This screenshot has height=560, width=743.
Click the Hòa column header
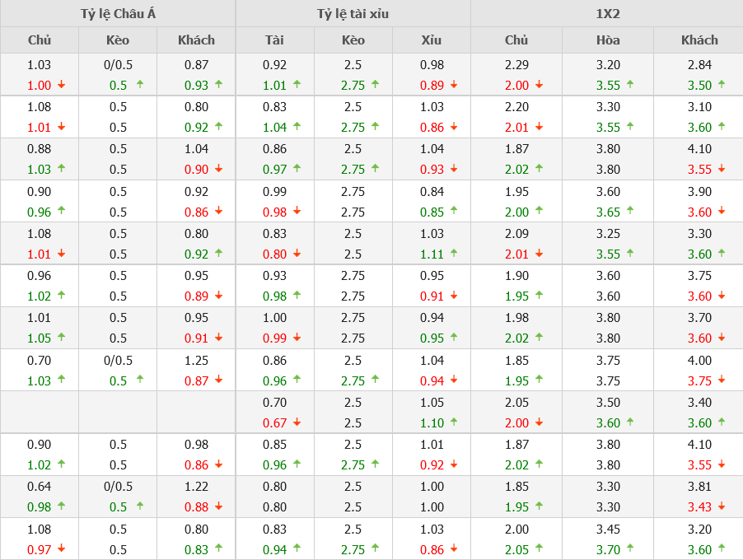[x=608, y=40]
